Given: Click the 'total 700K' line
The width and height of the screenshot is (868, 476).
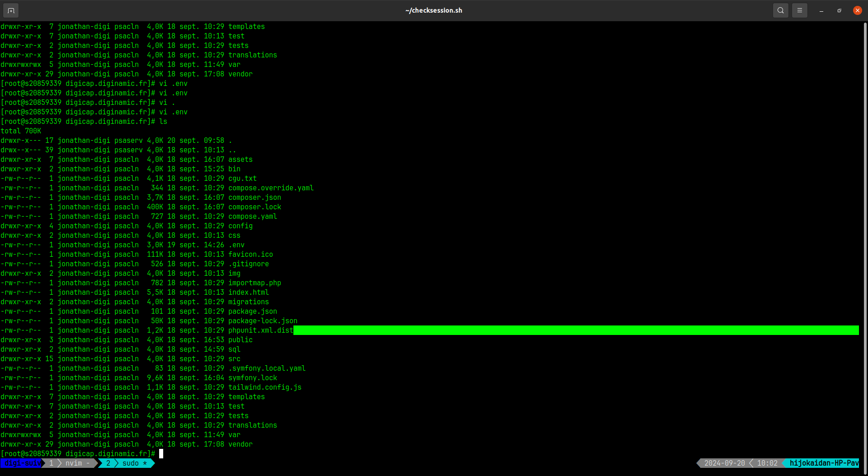Looking at the screenshot, I should click(21, 131).
